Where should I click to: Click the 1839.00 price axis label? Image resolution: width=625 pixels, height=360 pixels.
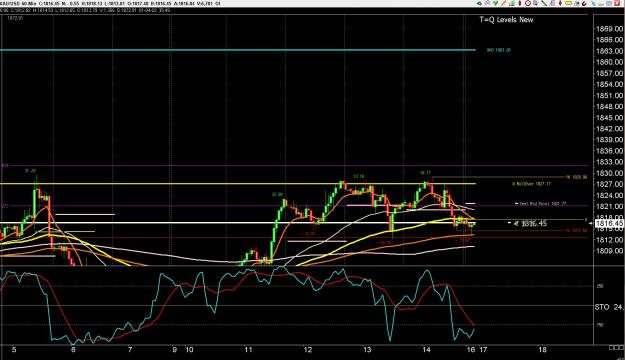click(609, 140)
